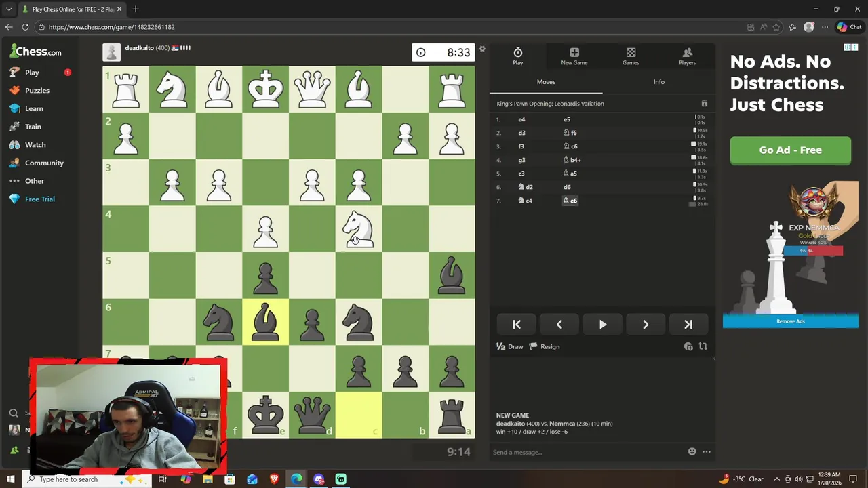
Task: Open the Copilot Chat button
Action: click(849, 27)
